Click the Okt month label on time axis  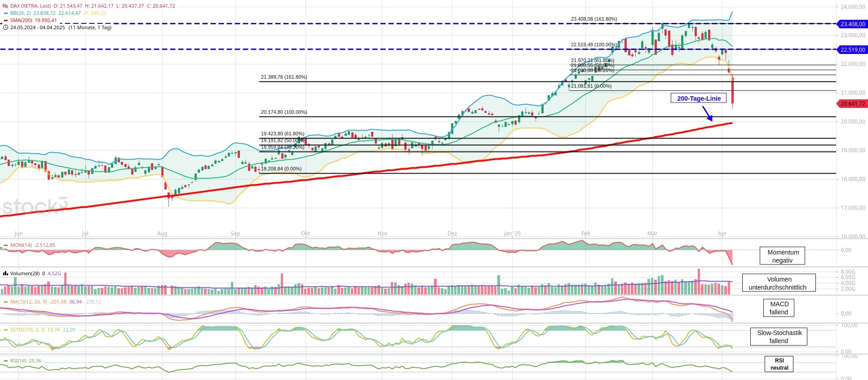[x=306, y=233]
